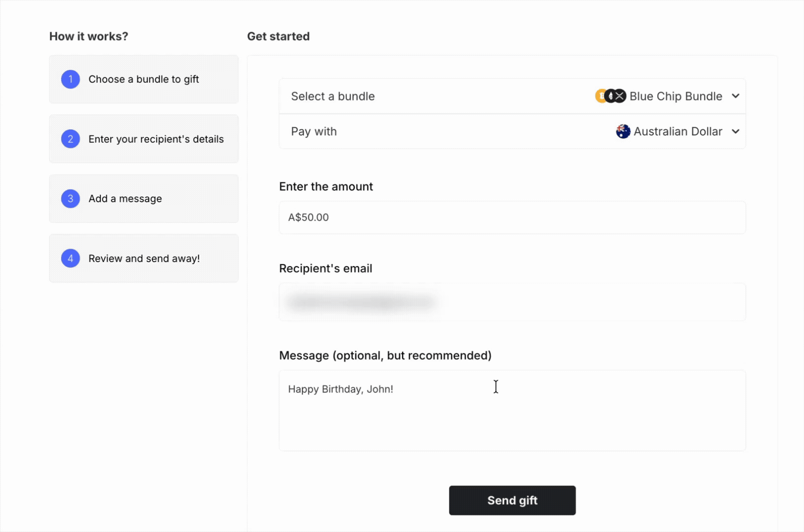Select the Review and send away step
This screenshot has width=804, height=532.
tap(144, 258)
